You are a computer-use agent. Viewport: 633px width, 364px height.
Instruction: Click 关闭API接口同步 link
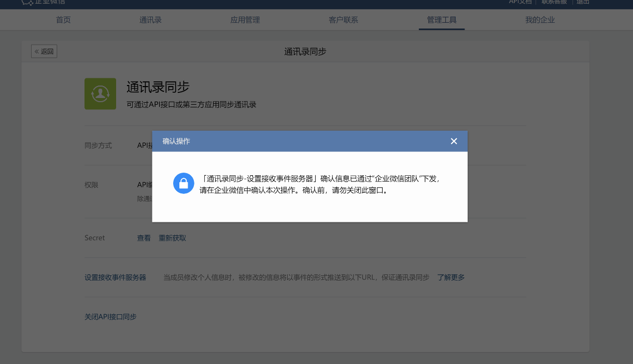pos(110,317)
